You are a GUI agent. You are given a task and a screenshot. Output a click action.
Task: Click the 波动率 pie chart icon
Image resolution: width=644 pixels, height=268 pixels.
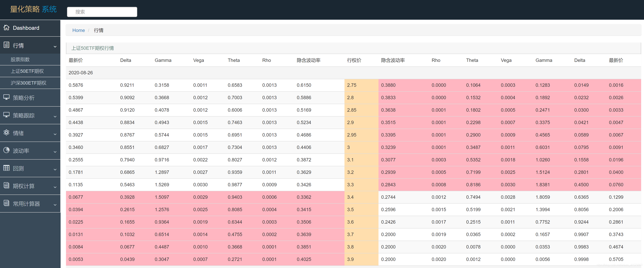(7, 150)
